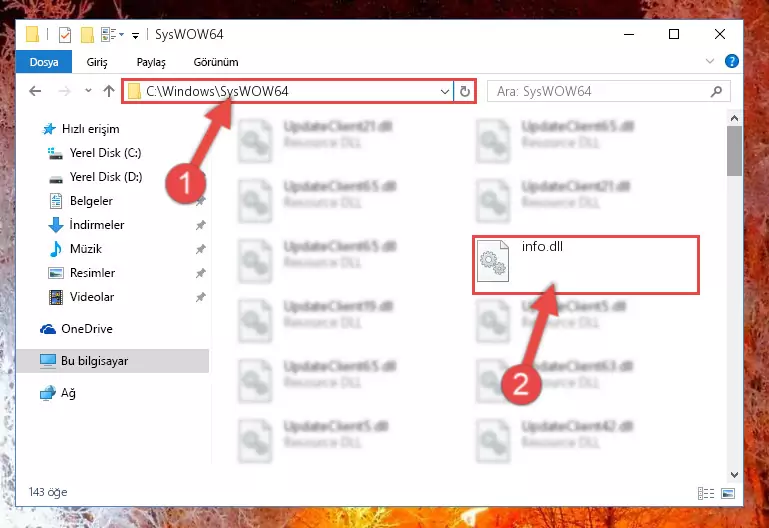The image size is (769, 528).
Task: Open Customize Quick Access Toolbar dropdown
Action: click(135, 35)
